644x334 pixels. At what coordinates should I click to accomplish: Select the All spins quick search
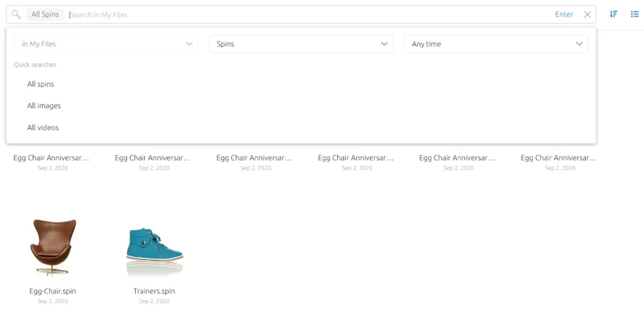[x=41, y=84]
